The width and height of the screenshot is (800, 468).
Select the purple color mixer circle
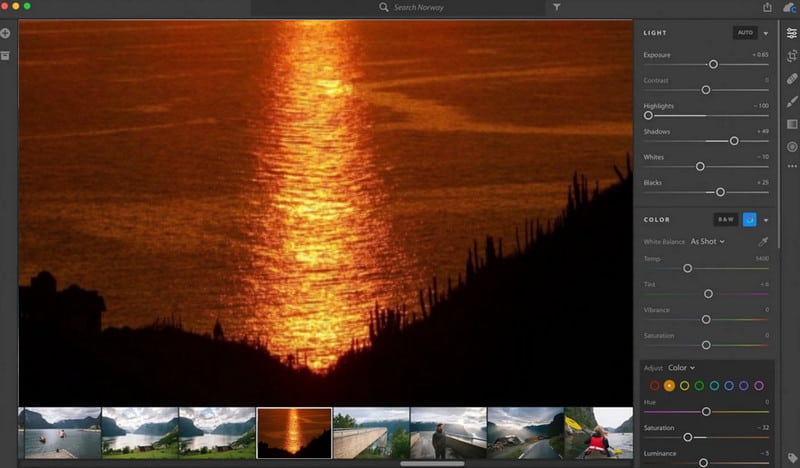(744, 386)
